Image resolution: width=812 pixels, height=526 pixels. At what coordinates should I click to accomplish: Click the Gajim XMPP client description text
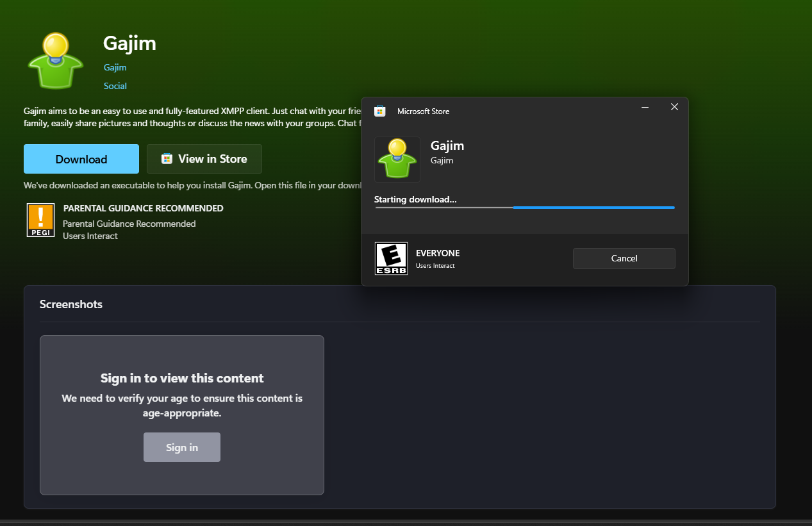tap(192, 117)
